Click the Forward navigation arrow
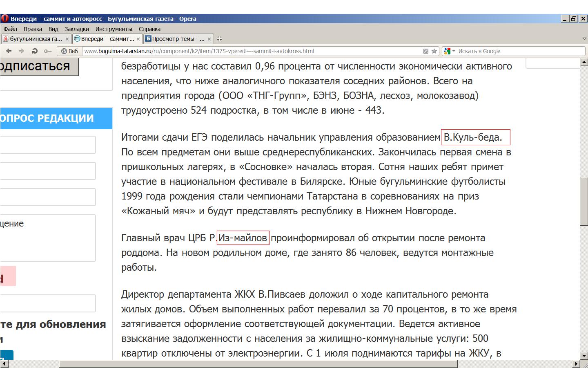 click(x=21, y=51)
